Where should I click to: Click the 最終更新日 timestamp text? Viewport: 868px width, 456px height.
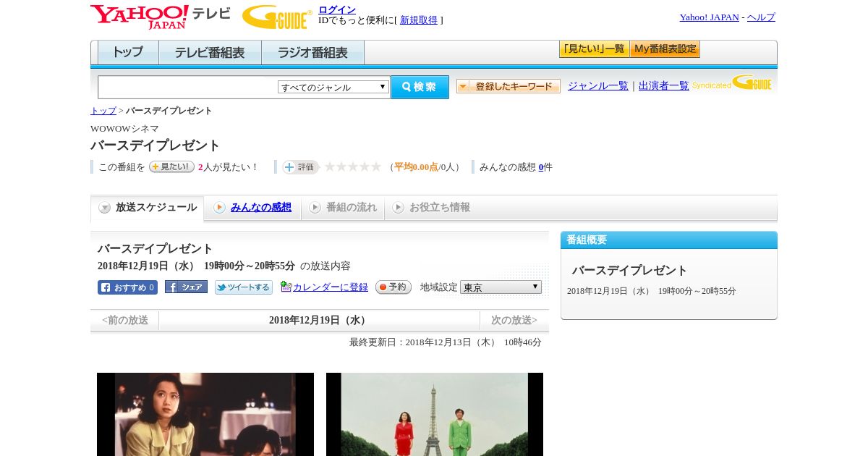[x=446, y=342]
